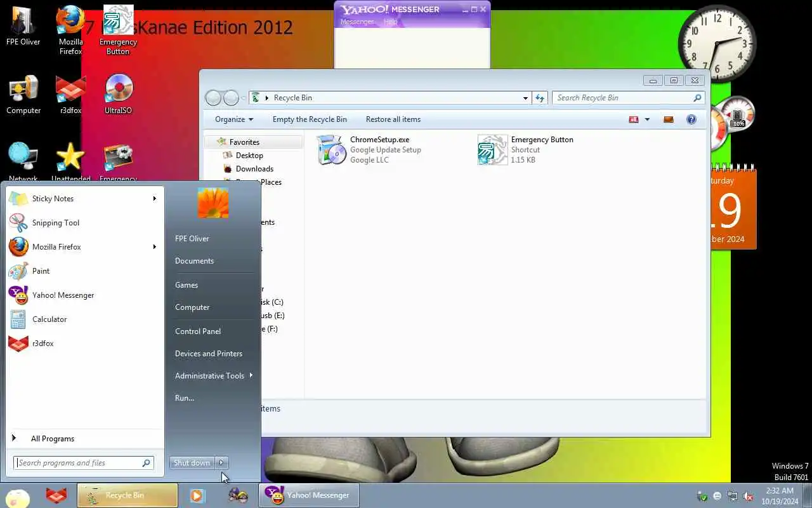The width and height of the screenshot is (812, 508).
Task: Toggle the preview pane icon
Action: click(x=668, y=119)
